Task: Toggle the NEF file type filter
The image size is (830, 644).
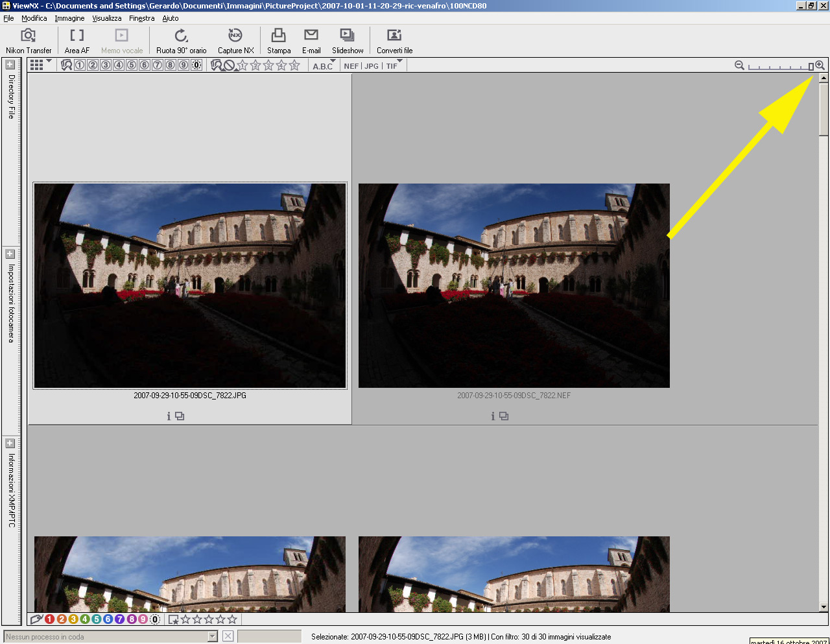Action: pos(351,66)
